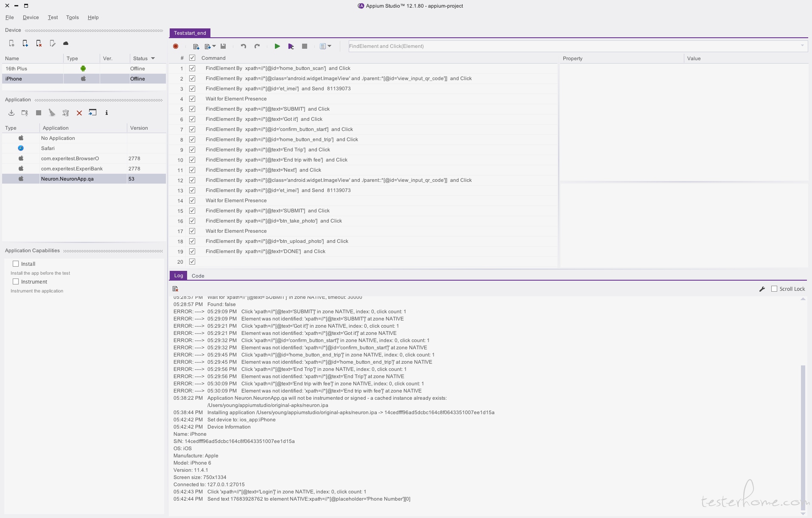This screenshot has height=518, width=812.
Task: Click the red X delete application icon
Action: click(79, 113)
